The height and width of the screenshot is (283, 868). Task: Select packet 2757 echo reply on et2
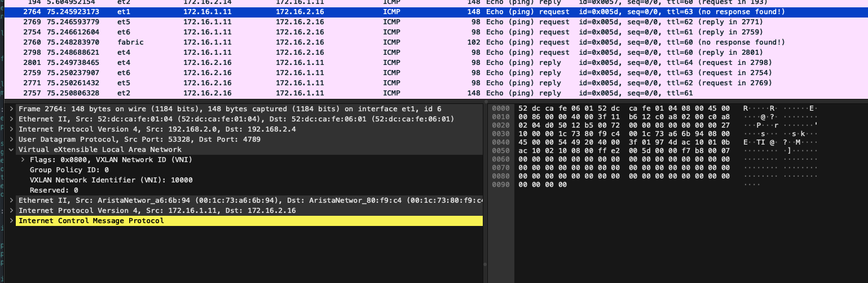coord(226,93)
